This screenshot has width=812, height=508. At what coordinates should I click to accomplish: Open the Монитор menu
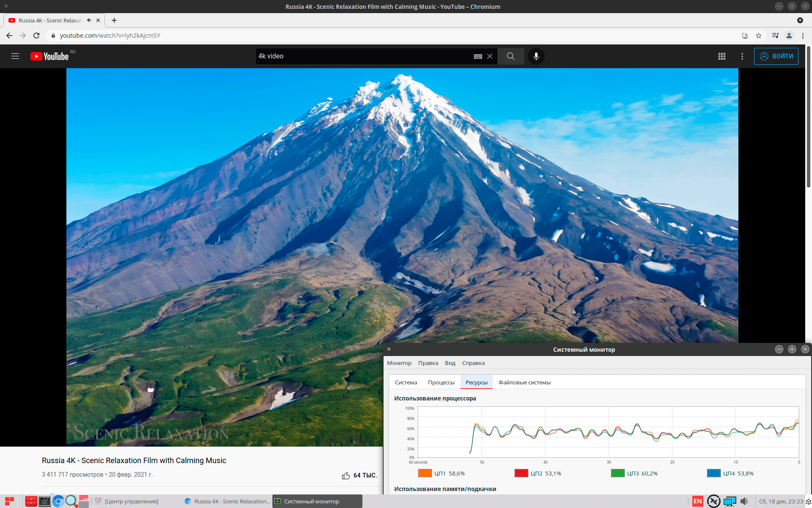[399, 363]
